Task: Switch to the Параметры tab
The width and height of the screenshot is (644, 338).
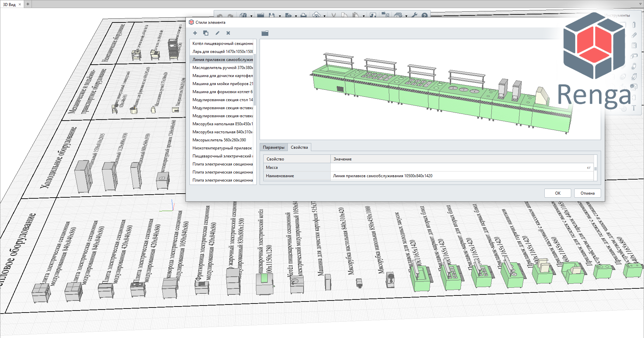Action: 273,147
